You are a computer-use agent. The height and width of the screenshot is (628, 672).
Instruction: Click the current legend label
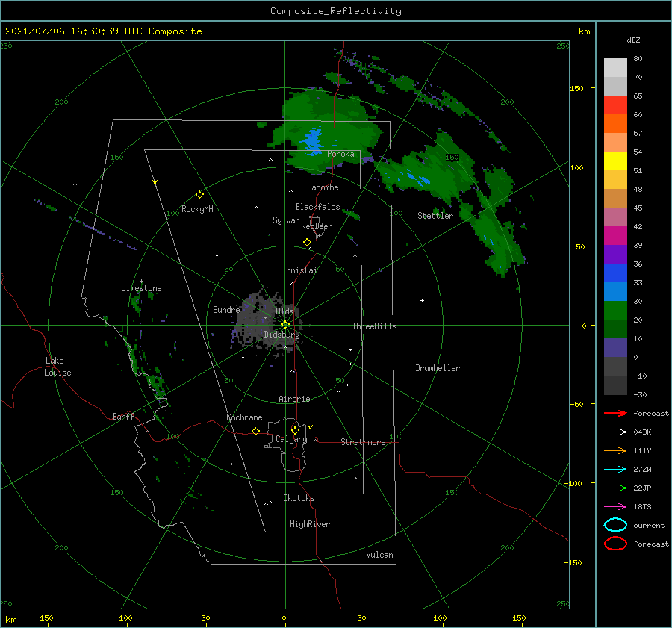point(649,526)
